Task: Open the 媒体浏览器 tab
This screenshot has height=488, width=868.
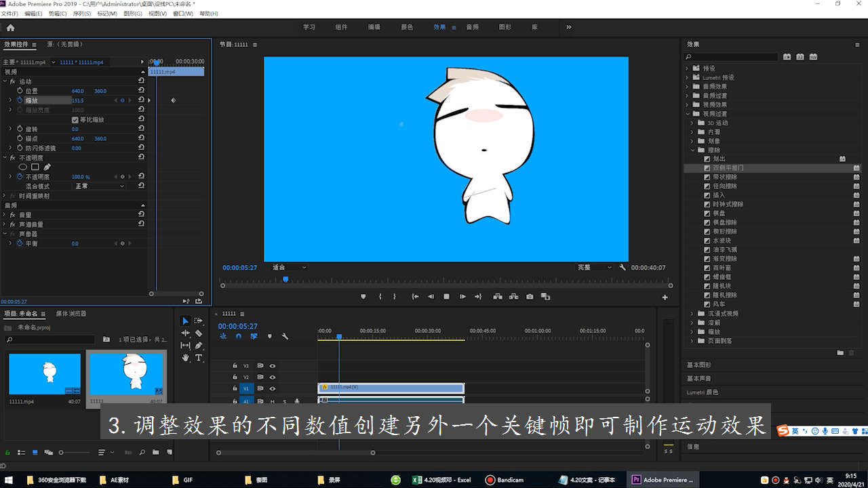Action: [x=71, y=314]
